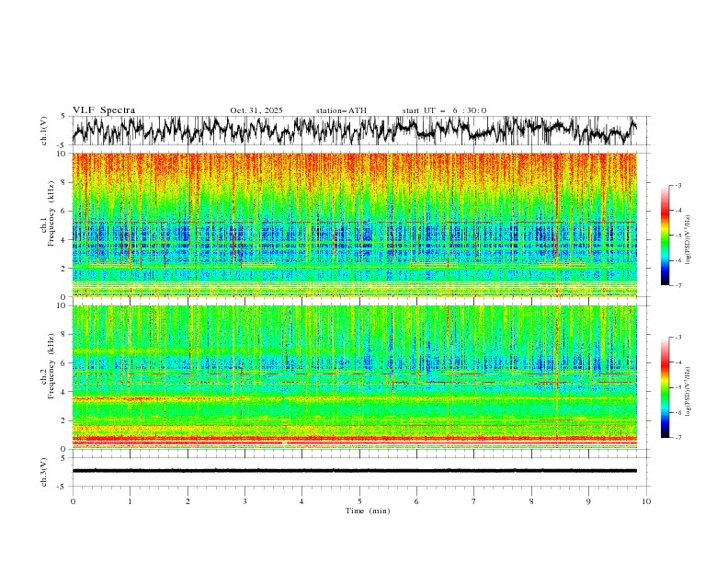Viewport: 728px width, 563px height.
Task: Click the time axis tick labeled 2
Action: 188,501
